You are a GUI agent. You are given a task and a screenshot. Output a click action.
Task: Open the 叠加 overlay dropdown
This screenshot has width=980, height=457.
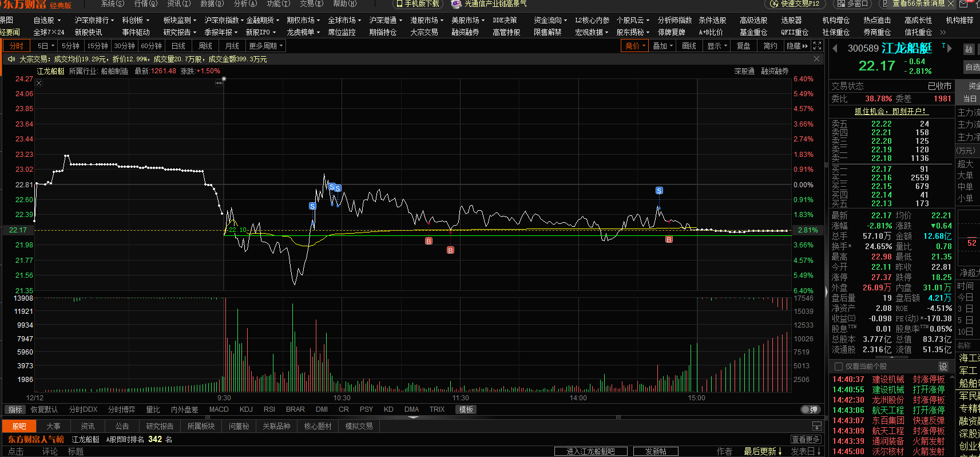(663, 46)
